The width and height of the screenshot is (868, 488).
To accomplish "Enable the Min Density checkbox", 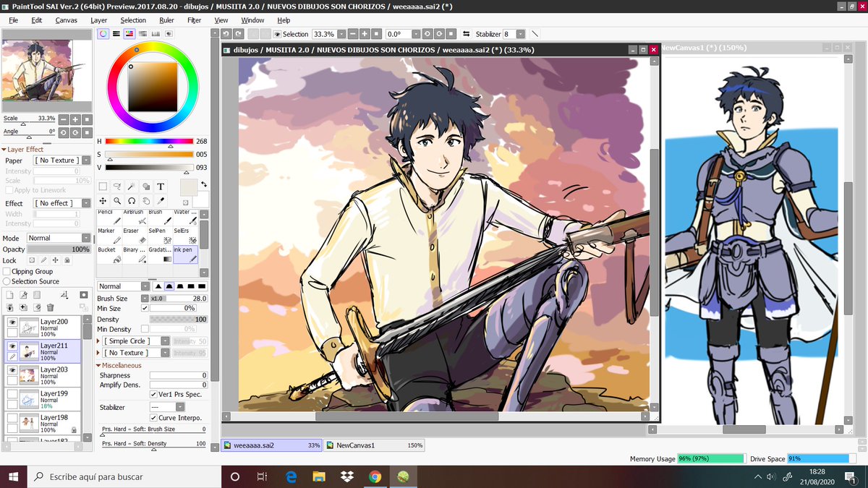I will [x=145, y=329].
